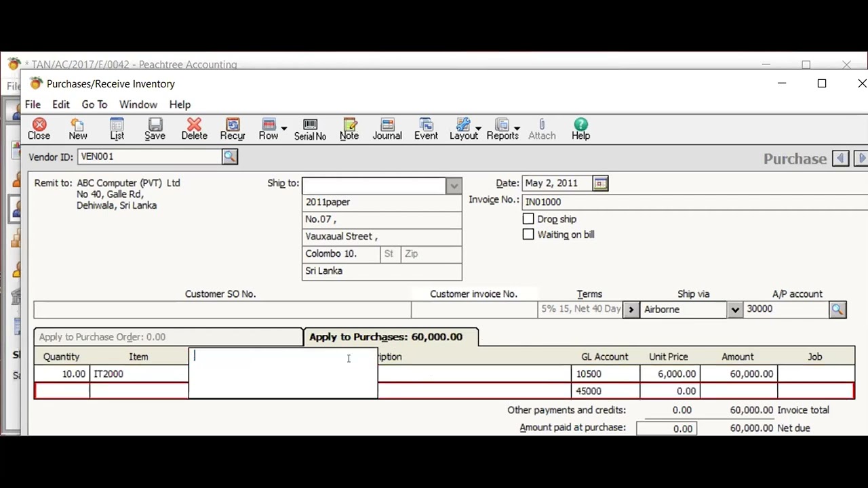868x488 pixels.
Task: Open the Serial No barcode icon
Action: (x=310, y=129)
